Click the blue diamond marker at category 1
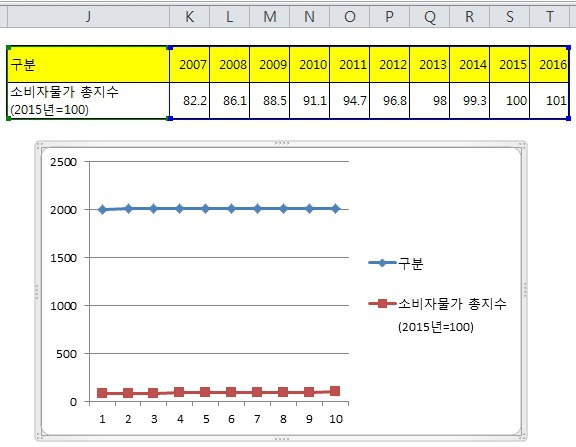576x447 pixels. pyautogui.click(x=102, y=210)
